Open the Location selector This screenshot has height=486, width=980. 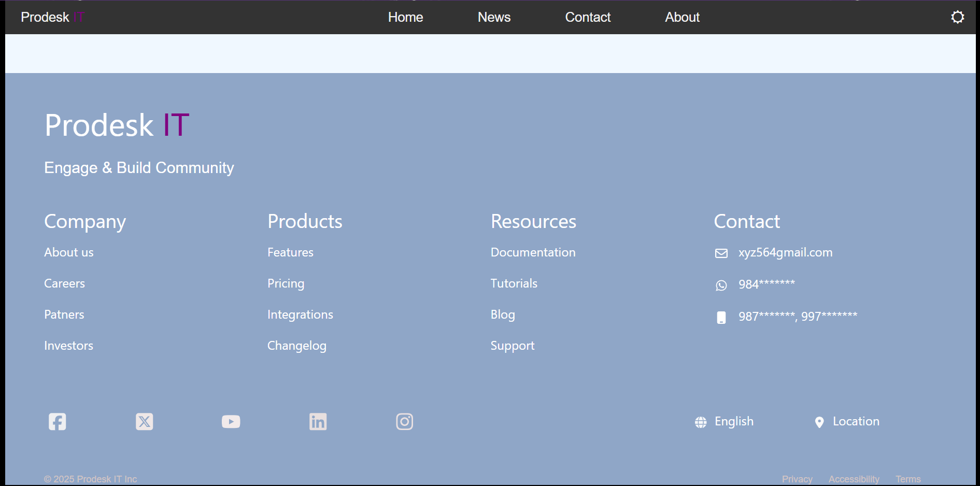(x=847, y=422)
